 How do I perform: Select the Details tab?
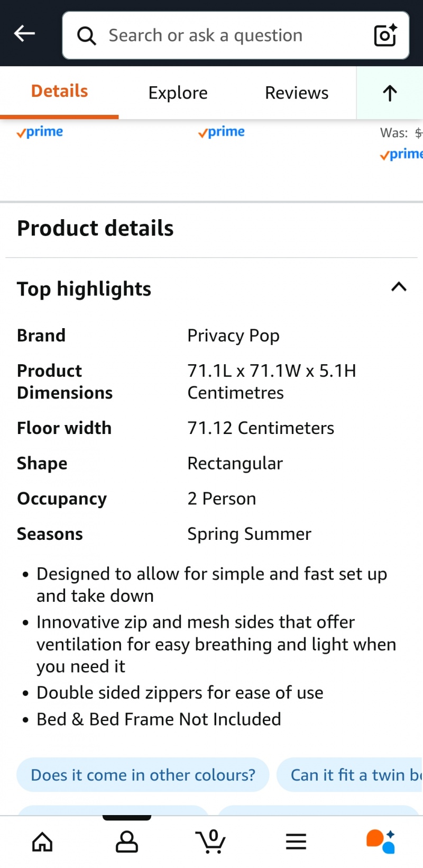tap(59, 91)
